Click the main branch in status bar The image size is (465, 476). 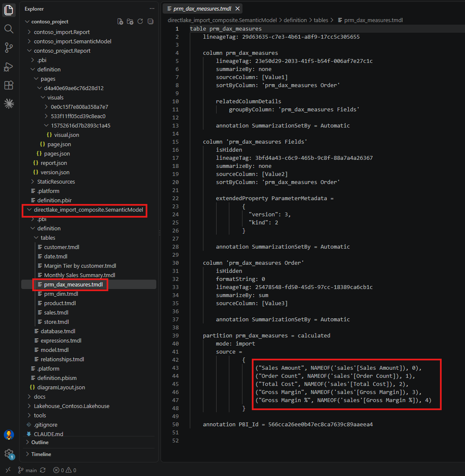coord(27,470)
